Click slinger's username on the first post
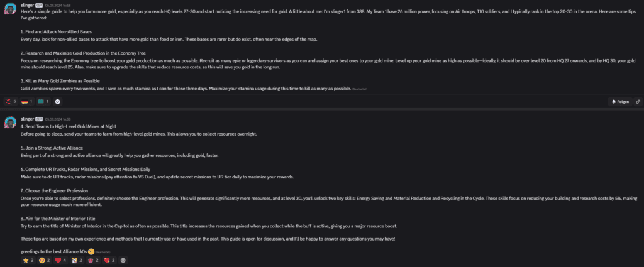644x267 pixels. tap(27, 4)
